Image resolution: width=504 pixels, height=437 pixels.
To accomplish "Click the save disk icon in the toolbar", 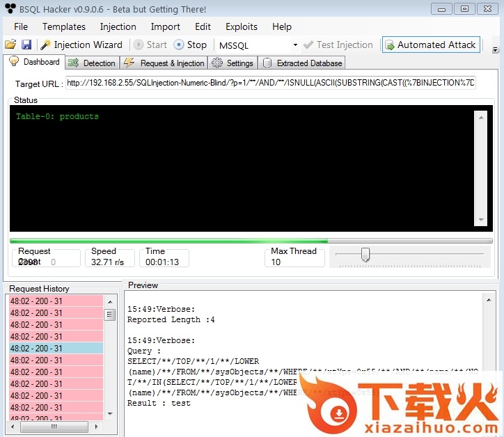I will [x=26, y=45].
